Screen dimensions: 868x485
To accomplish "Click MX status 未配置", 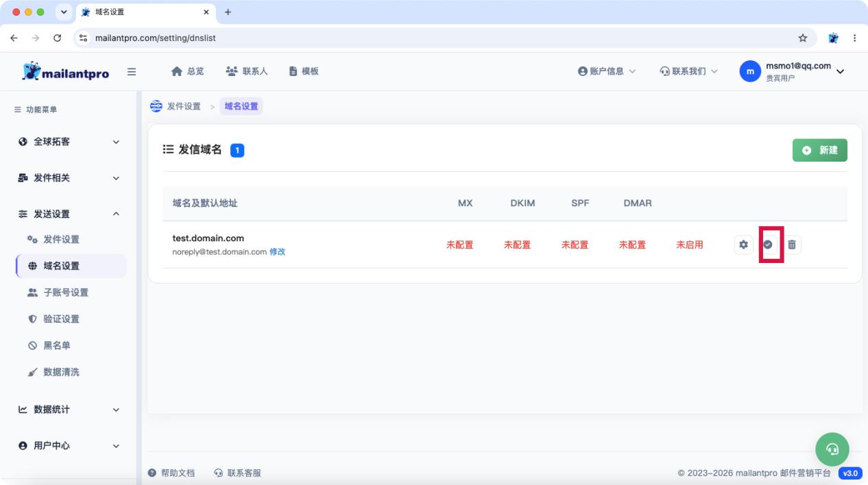I will [x=460, y=245].
